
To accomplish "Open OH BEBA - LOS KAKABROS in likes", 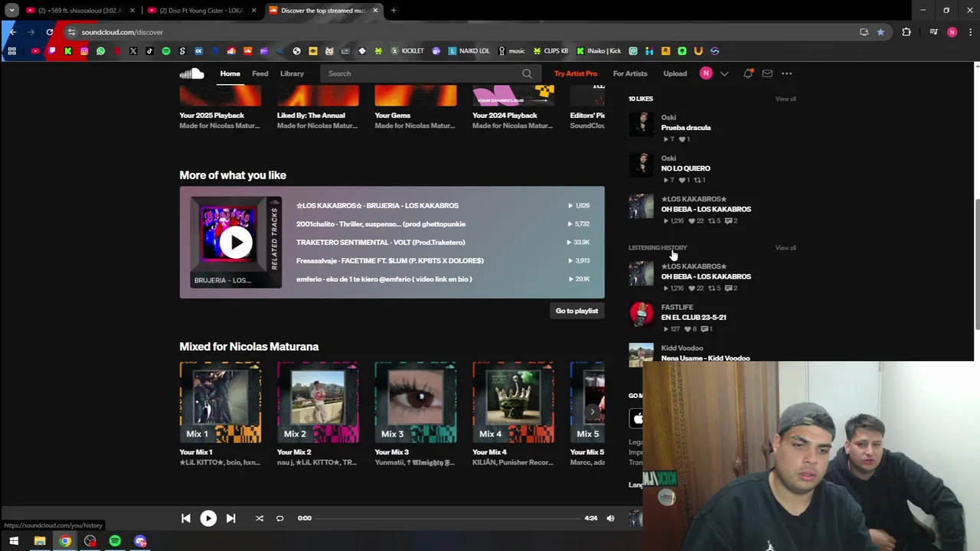I will (x=706, y=209).
